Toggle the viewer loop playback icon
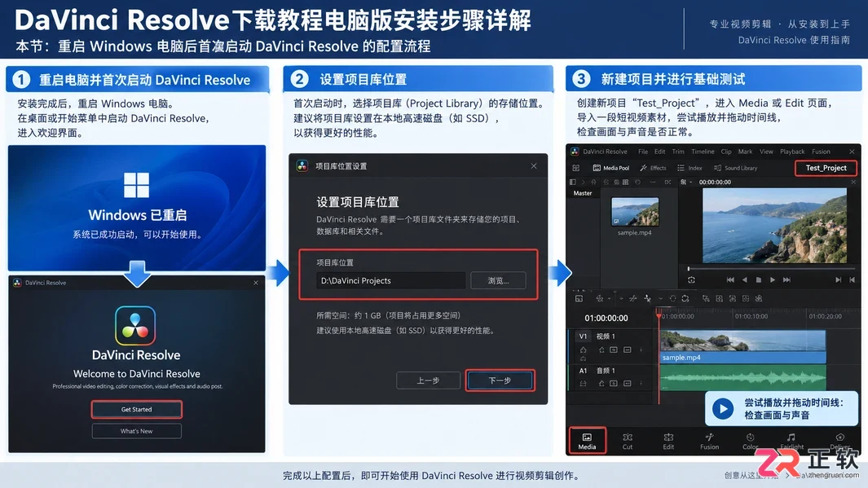The height and width of the screenshot is (488, 868). coord(691,280)
